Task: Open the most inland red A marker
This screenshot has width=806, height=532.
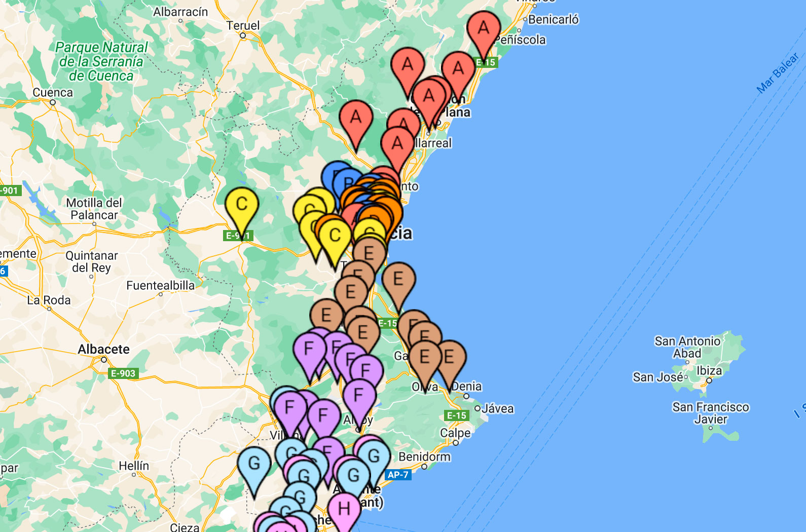Action: coord(356,118)
